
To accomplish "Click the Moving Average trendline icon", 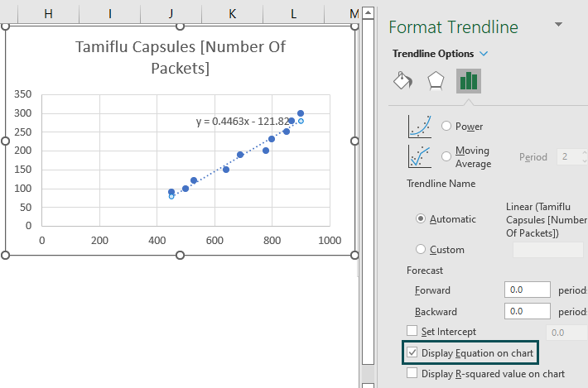I will click(x=420, y=156).
